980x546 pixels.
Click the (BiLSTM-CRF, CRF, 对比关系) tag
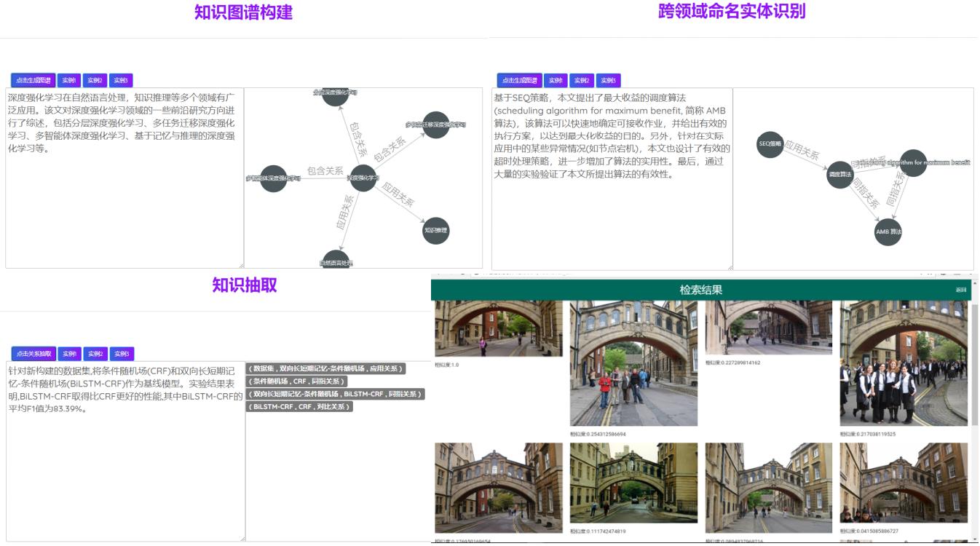[299, 407]
